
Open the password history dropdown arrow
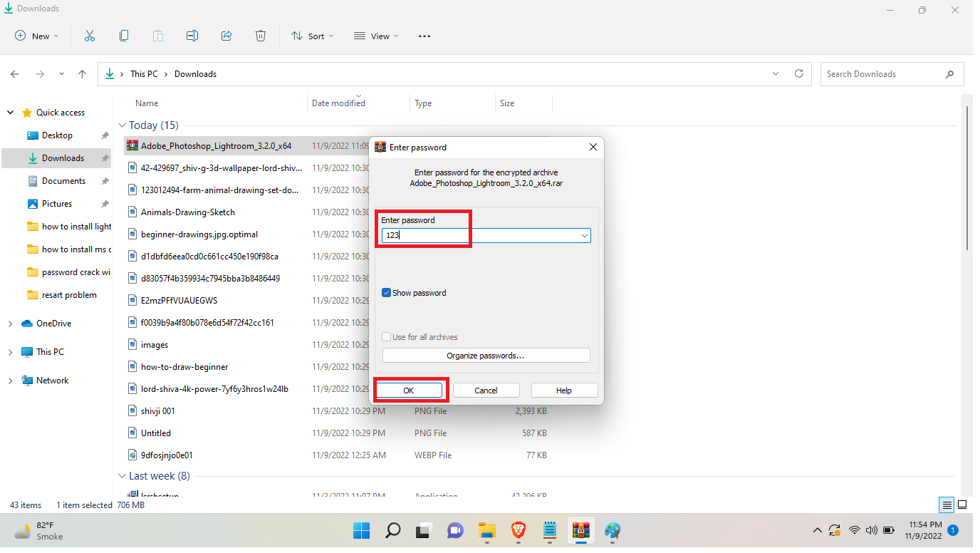(x=584, y=235)
